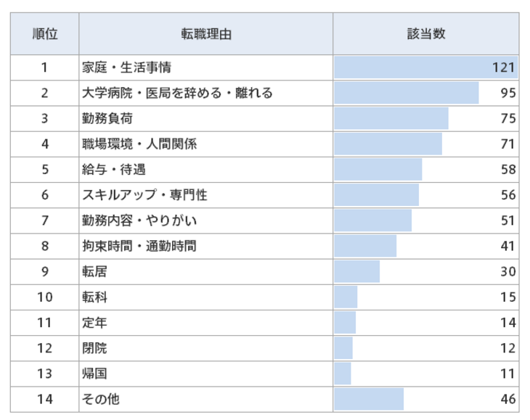Click the 該当数 column header

click(426, 34)
